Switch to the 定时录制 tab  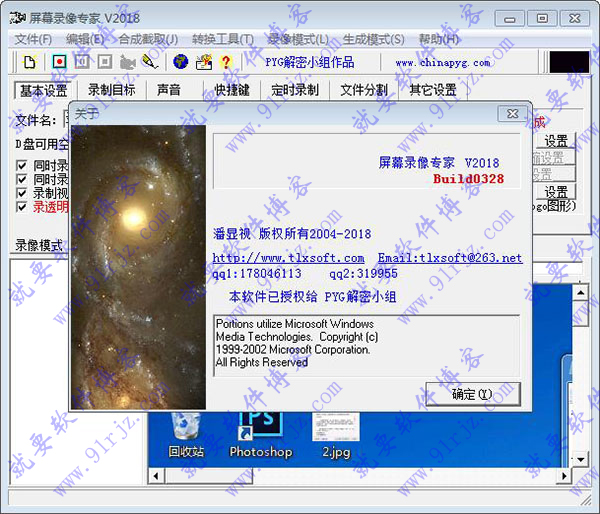[294, 90]
